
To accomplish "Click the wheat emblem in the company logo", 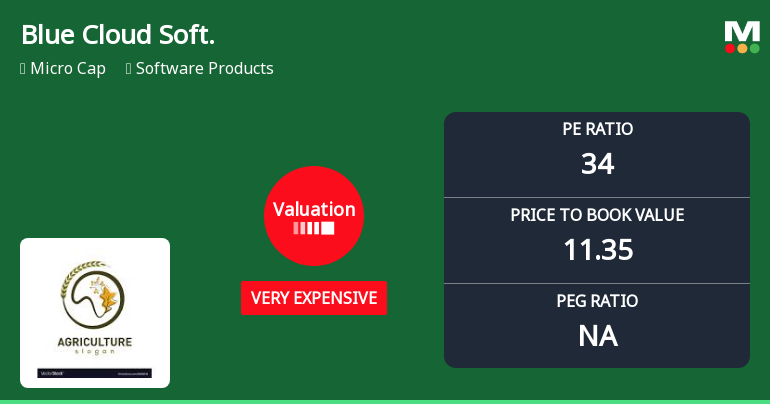I will (95, 293).
